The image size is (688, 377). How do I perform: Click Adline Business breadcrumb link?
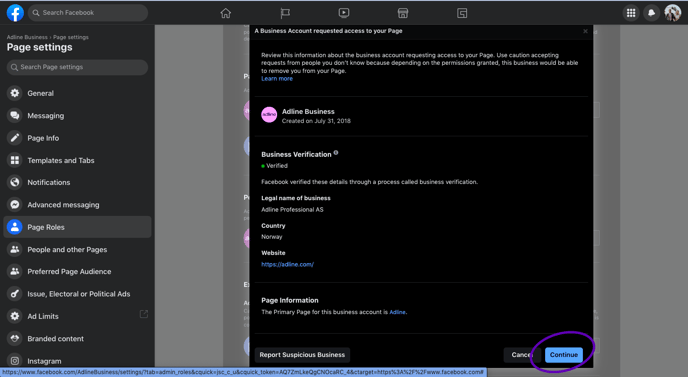tap(27, 37)
